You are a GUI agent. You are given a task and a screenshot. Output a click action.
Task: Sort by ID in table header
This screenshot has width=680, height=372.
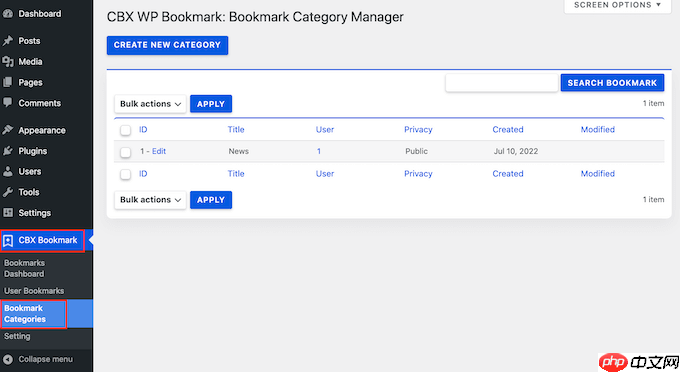click(143, 130)
